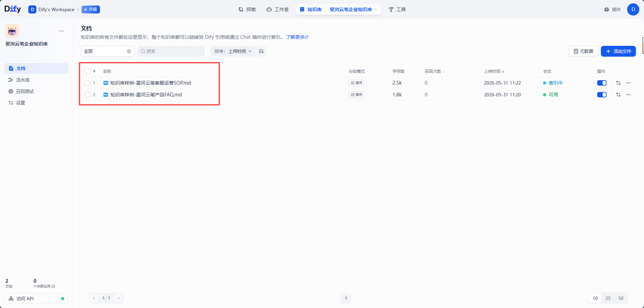Click the 名称 column header
Viewport: 644px width, 308px height.
107,71
